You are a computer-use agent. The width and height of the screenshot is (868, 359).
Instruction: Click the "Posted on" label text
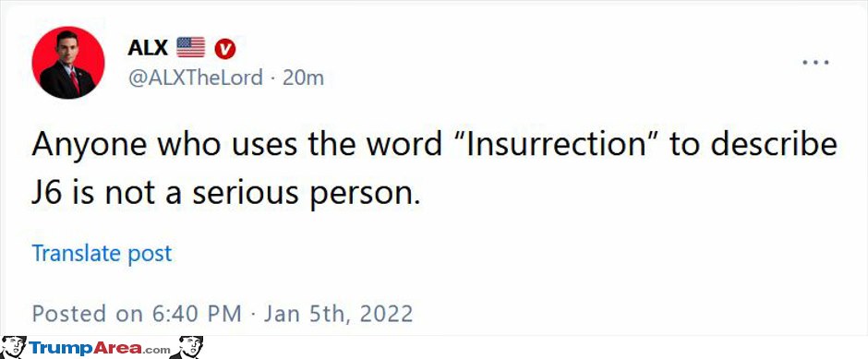(88, 314)
